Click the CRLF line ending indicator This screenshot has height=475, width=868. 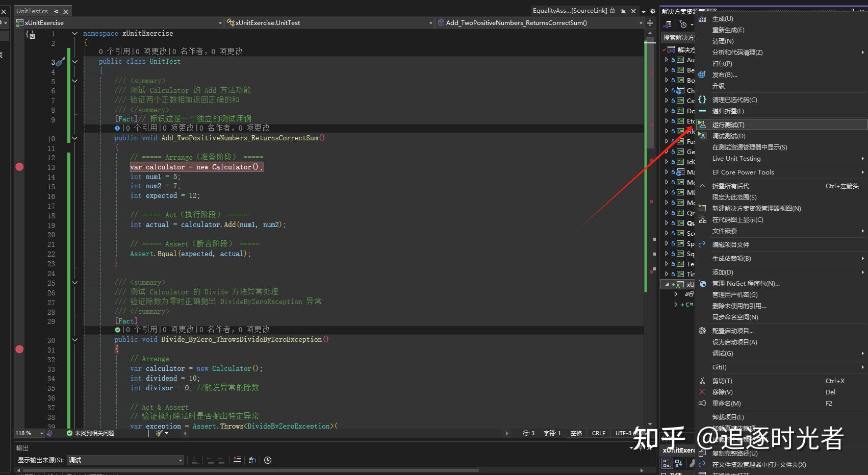coord(598,433)
